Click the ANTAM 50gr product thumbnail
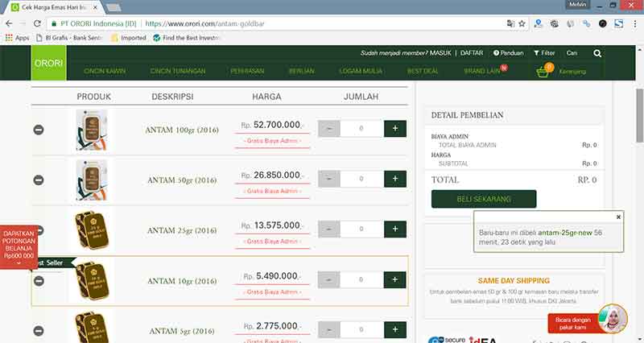This screenshot has width=644, height=343. [x=92, y=180]
